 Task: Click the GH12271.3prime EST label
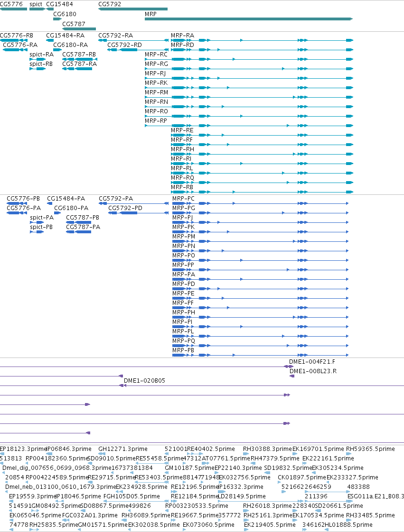(123, 449)
